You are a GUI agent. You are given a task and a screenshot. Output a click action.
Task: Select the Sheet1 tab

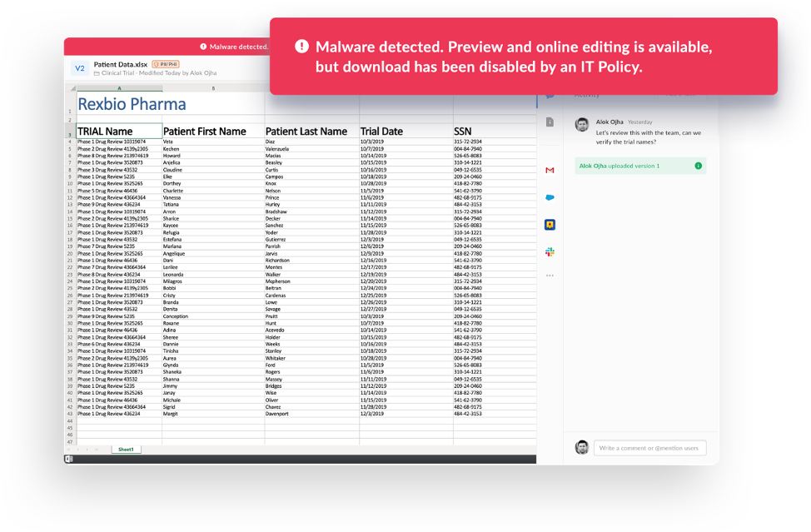(x=127, y=450)
